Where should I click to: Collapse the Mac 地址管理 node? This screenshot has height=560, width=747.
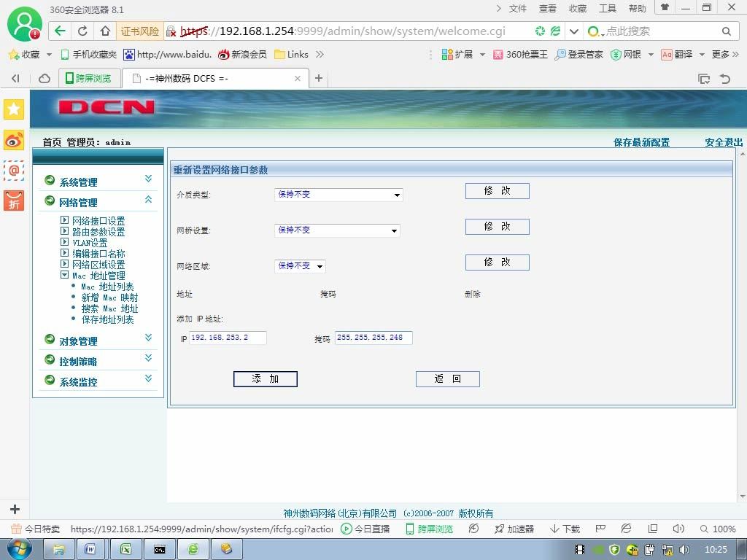point(65,275)
